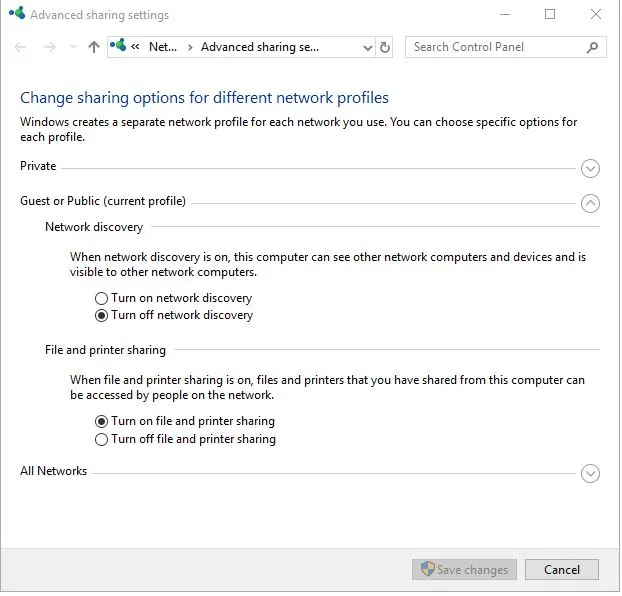The height and width of the screenshot is (596, 622).
Task: Click the breadcrumb overflow chevrons in the address bar
Action: (135, 47)
